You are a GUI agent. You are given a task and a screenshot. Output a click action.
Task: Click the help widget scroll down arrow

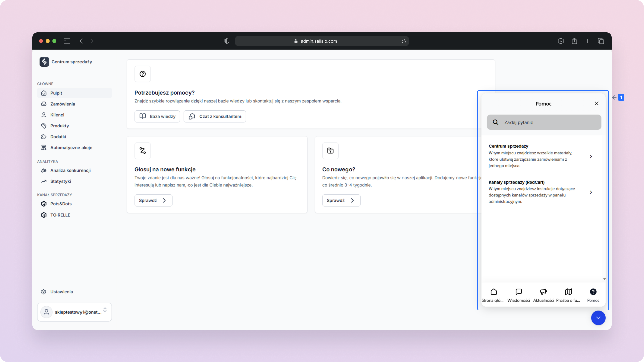[604, 279]
